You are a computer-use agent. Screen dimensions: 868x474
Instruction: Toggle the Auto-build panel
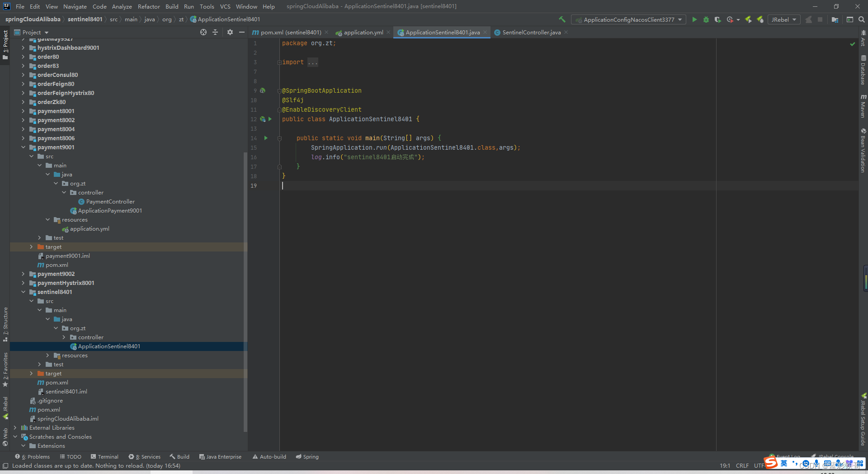269,457
